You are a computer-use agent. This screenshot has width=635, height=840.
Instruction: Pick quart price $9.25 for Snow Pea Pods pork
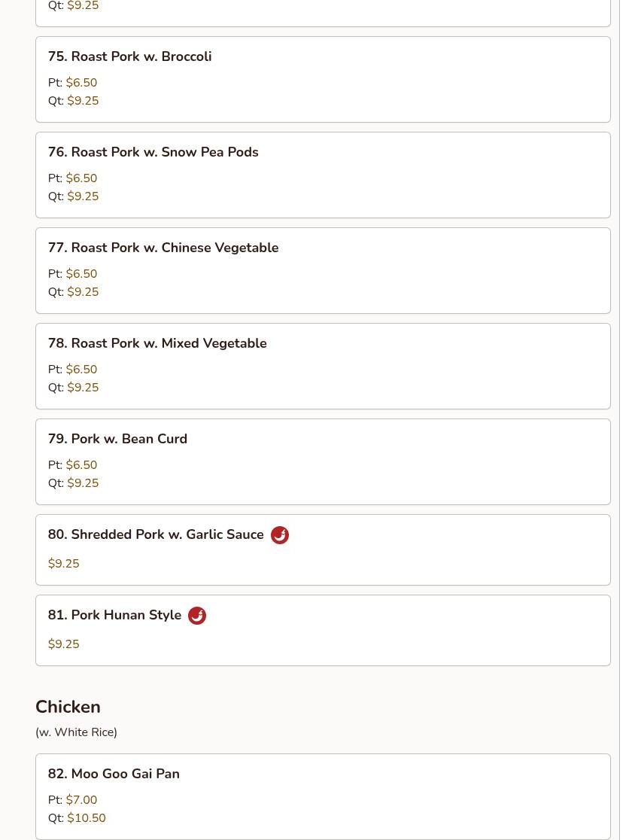(x=83, y=196)
